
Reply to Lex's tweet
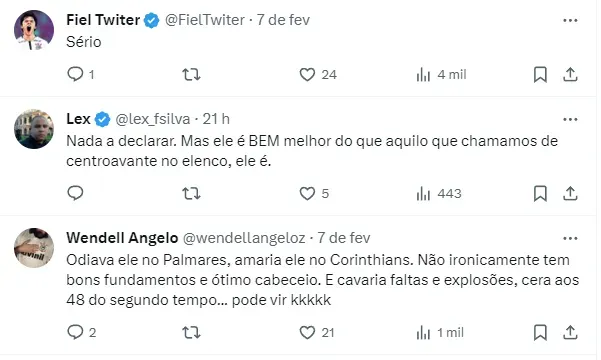pyautogui.click(x=76, y=193)
